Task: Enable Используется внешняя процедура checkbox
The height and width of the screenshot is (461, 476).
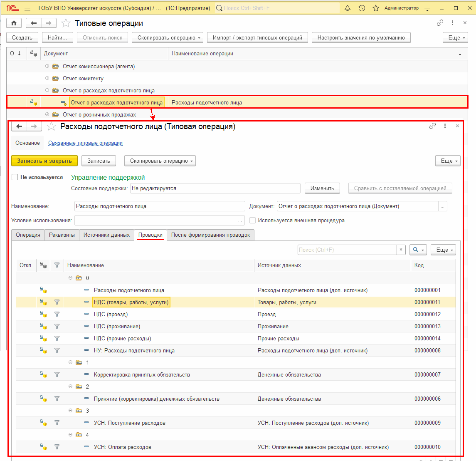Action: point(253,221)
